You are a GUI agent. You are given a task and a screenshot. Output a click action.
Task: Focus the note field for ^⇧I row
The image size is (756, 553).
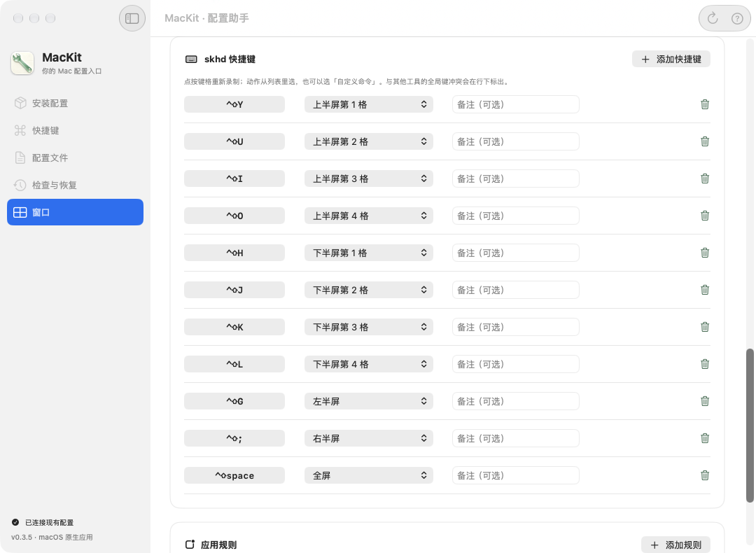coord(515,179)
